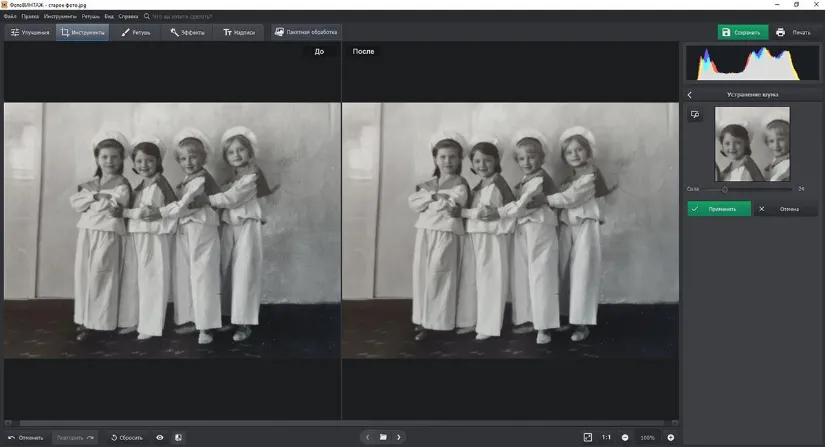Adjust the Сила strength slider

[x=725, y=188]
